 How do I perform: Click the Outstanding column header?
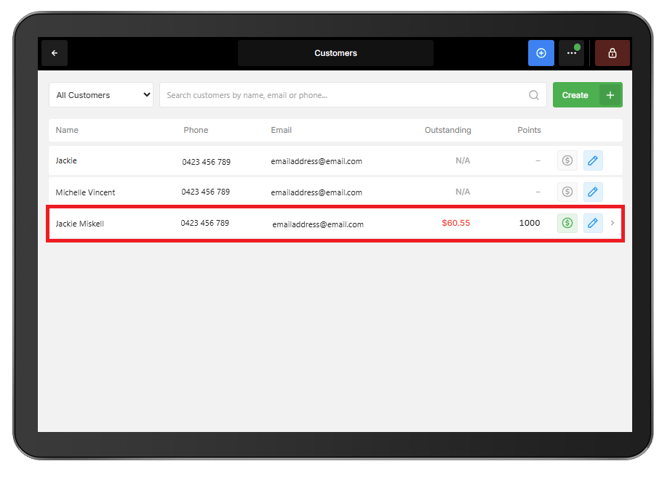pos(448,130)
